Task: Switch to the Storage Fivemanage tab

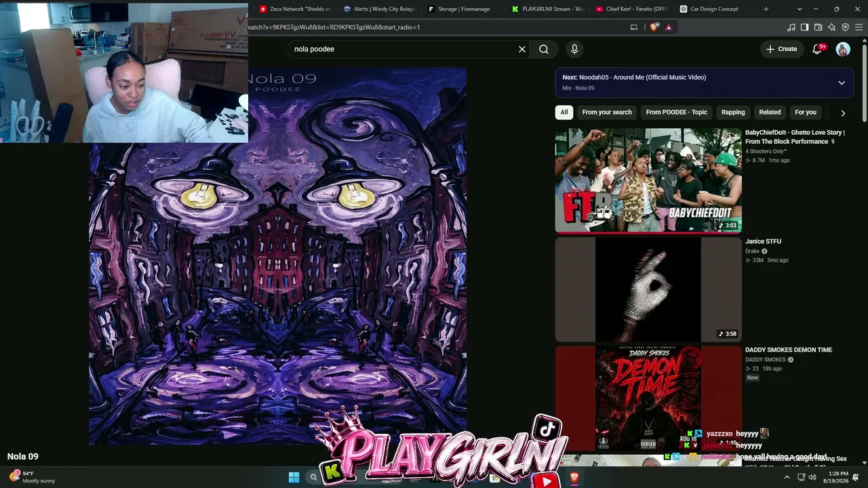Action: point(463,9)
